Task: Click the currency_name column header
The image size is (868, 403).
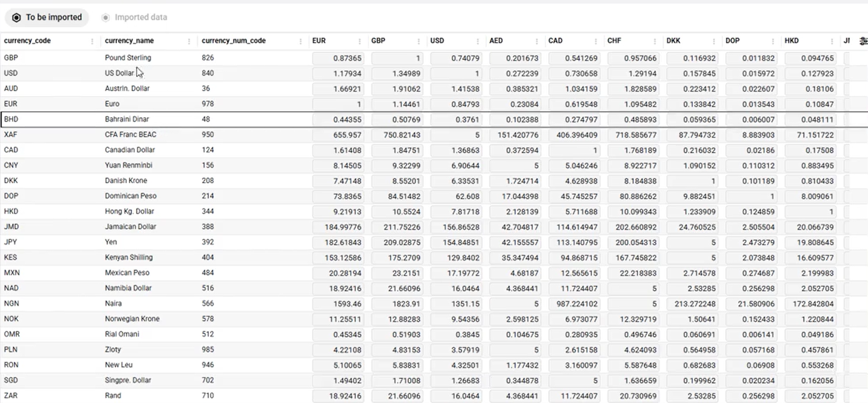Action: tap(130, 41)
